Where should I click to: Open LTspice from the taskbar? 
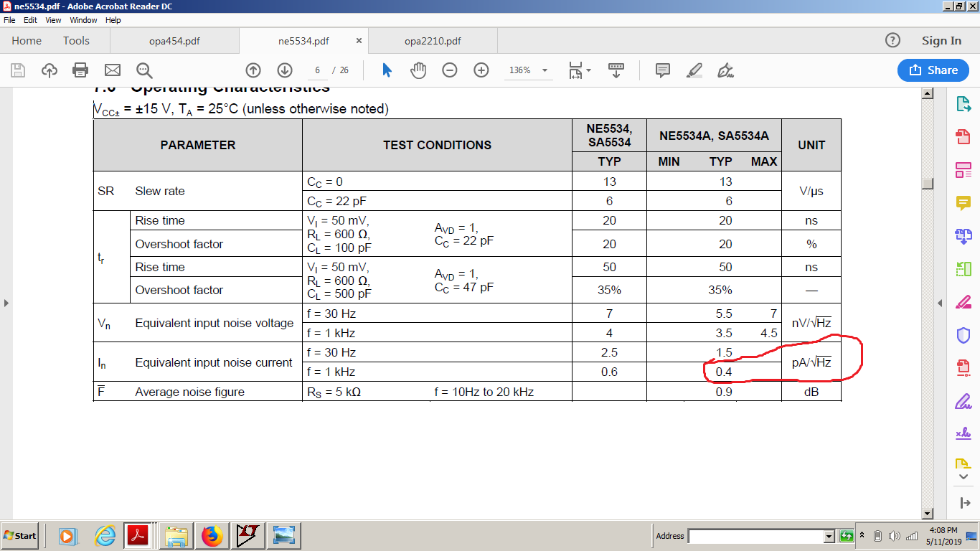click(x=248, y=535)
